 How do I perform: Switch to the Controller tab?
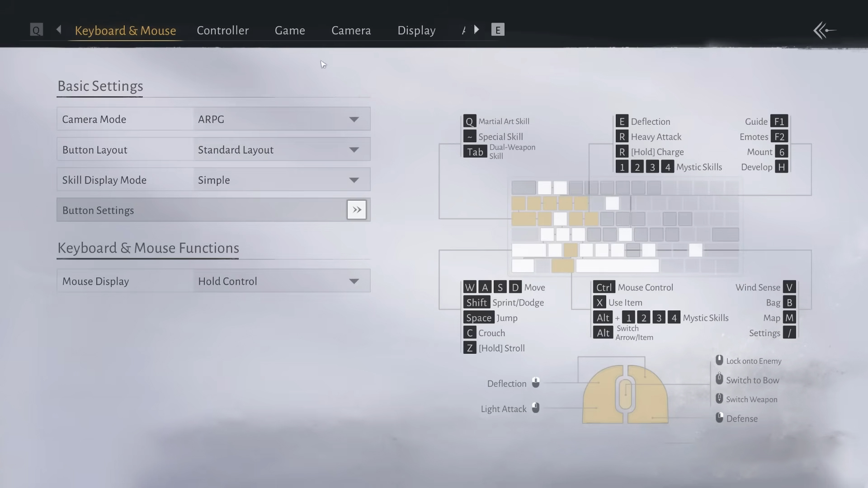click(222, 30)
